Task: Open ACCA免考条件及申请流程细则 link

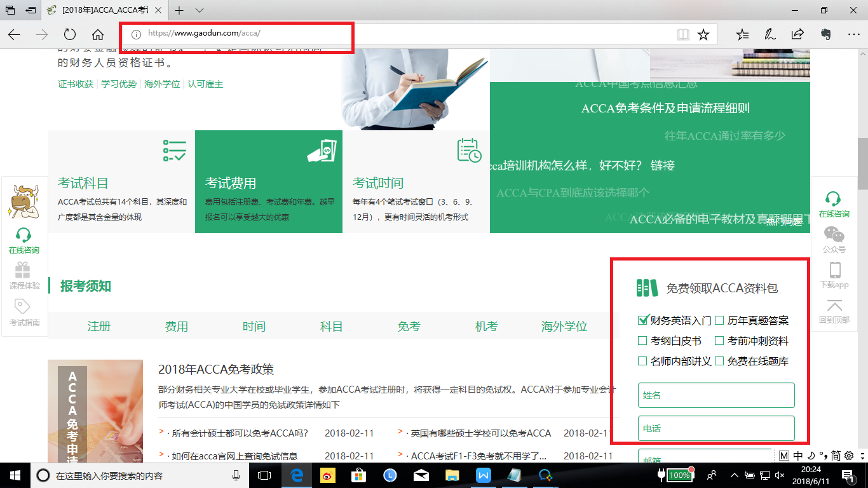Action: [x=665, y=109]
